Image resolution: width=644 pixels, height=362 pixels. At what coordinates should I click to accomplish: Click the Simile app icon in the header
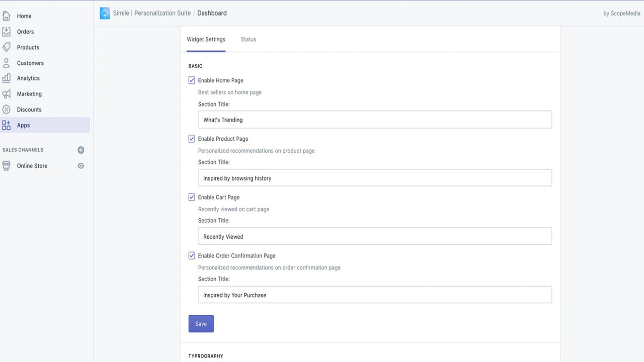pyautogui.click(x=104, y=13)
